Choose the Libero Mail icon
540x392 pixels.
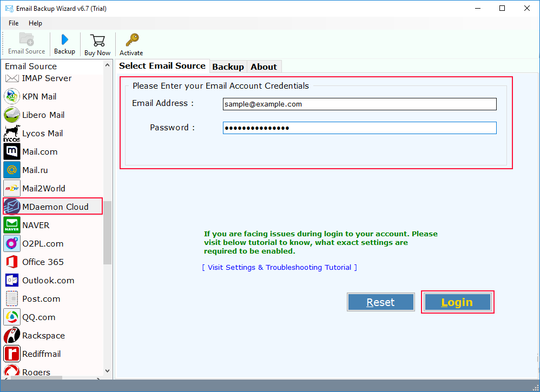[12, 115]
